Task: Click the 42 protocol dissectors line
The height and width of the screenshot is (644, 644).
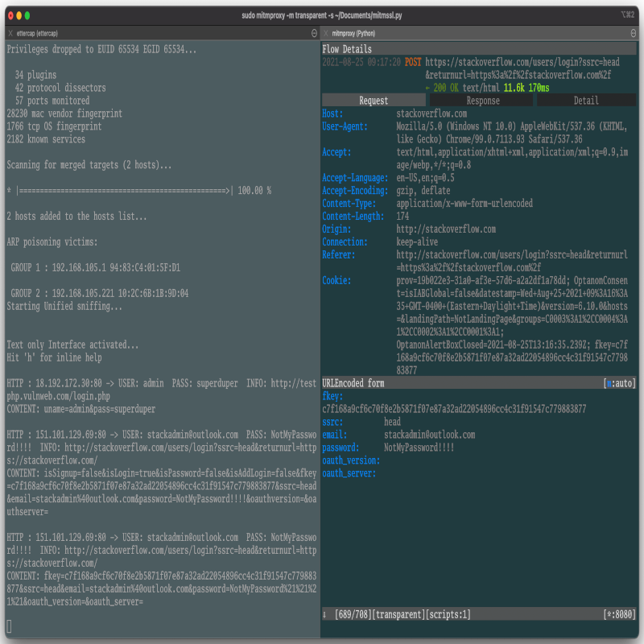Action: tap(60, 88)
